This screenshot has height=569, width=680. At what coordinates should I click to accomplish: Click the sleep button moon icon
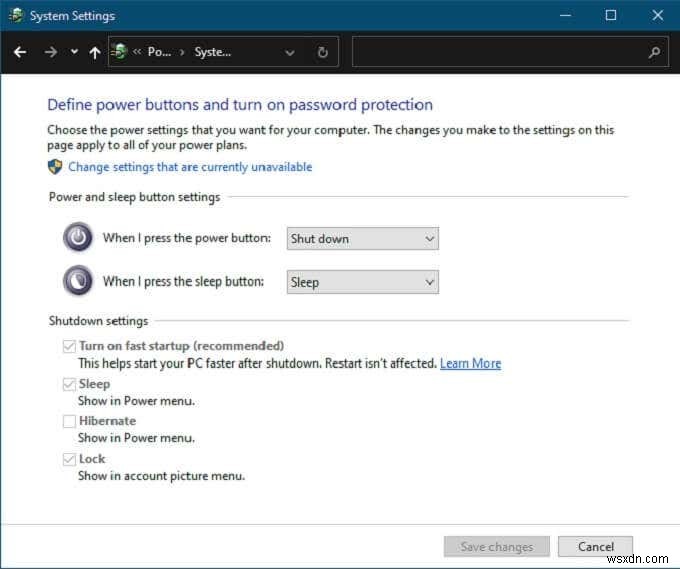click(78, 281)
